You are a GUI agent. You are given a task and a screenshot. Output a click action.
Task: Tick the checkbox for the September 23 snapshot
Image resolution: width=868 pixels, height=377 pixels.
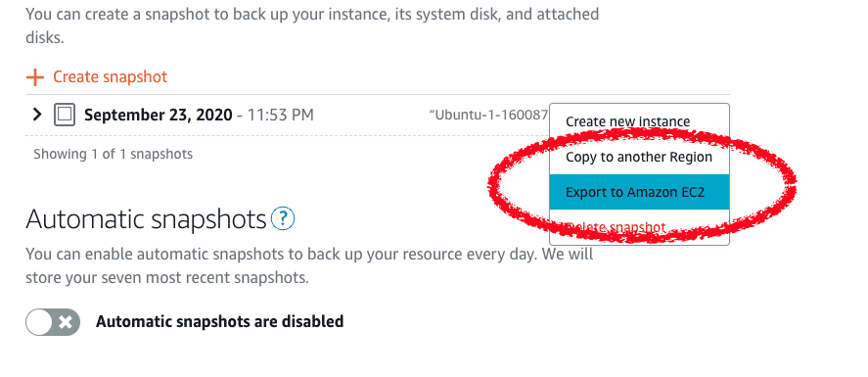click(x=65, y=116)
